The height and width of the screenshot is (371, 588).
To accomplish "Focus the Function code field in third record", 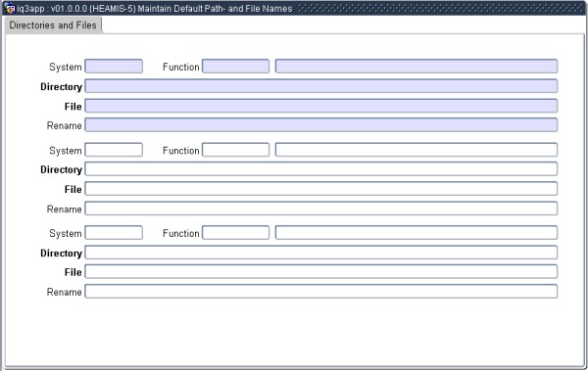I will [235, 233].
